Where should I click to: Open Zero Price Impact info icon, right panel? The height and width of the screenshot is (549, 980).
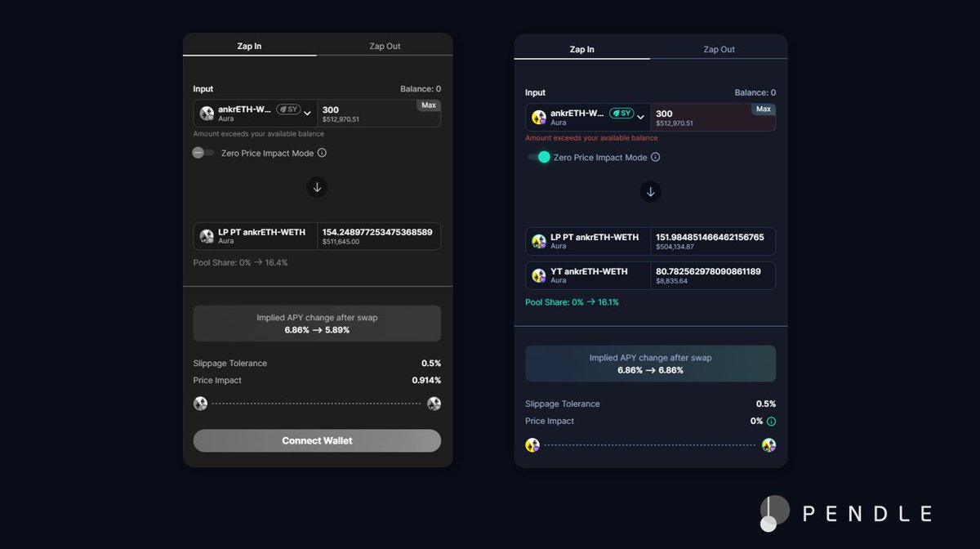coord(655,157)
